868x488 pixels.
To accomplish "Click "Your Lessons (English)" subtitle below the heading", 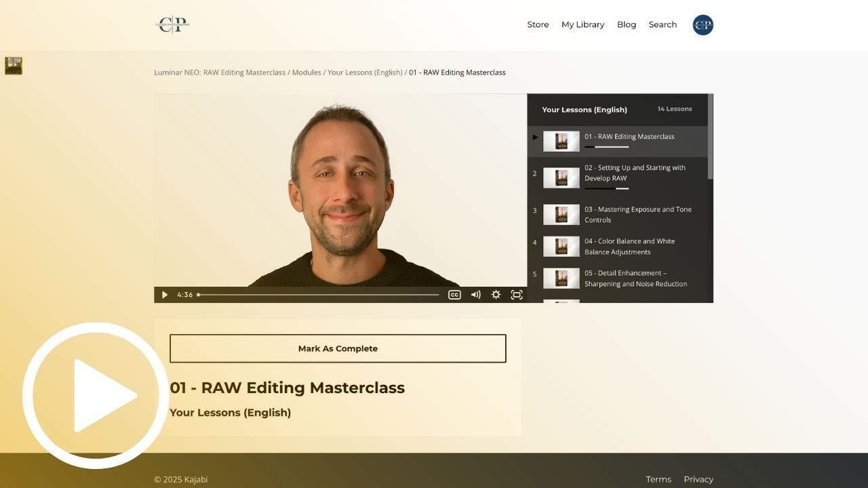I will tap(230, 413).
